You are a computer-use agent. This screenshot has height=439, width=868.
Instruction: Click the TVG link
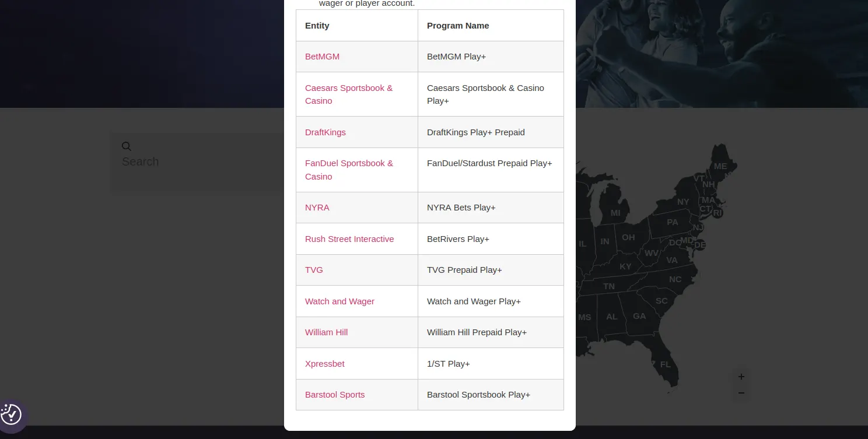coord(314,270)
